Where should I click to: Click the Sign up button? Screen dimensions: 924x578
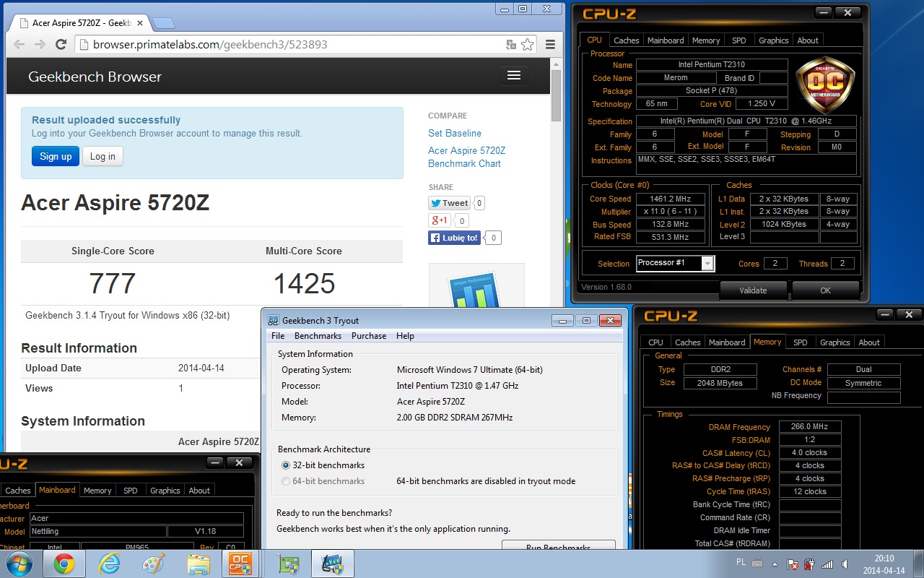(56, 156)
